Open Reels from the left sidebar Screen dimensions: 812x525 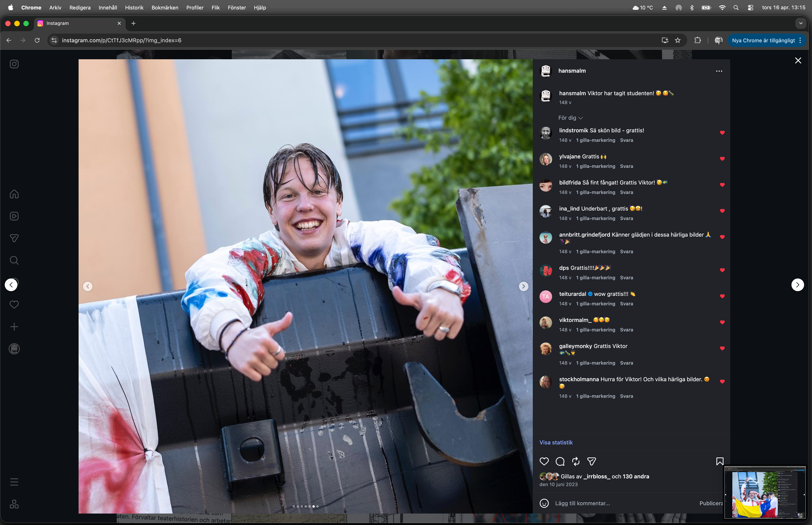point(14,216)
